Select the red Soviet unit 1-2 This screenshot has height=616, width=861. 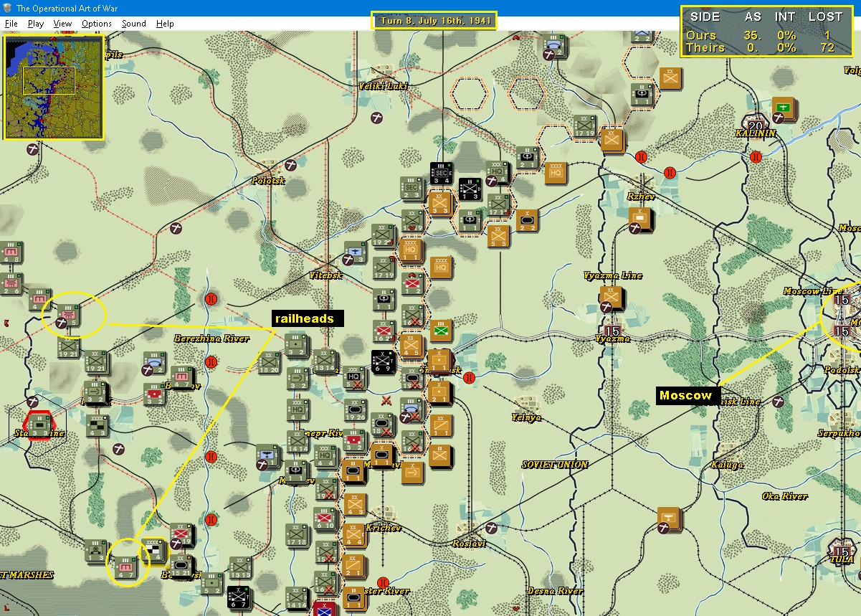(x=413, y=283)
